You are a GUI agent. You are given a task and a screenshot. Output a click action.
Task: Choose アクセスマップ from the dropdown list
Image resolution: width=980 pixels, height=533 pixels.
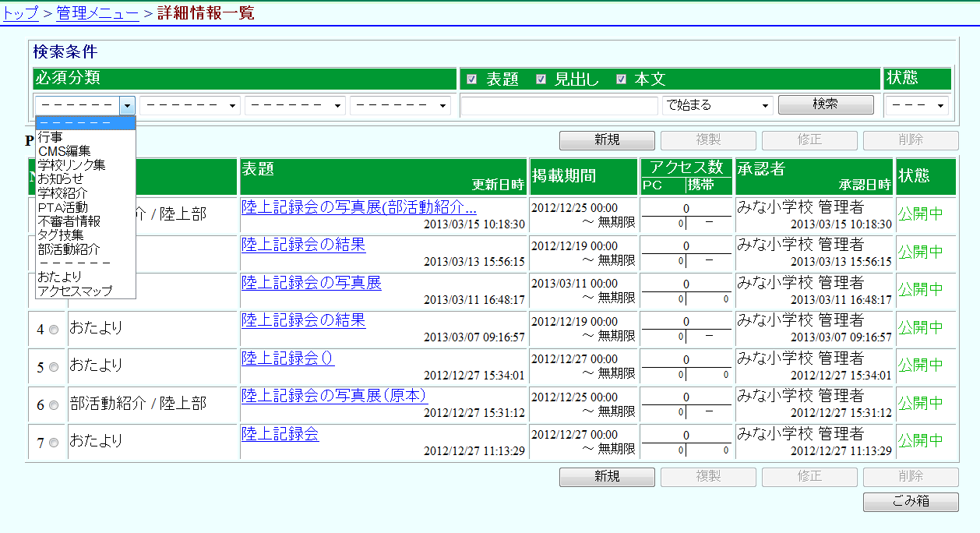[x=86, y=291]
